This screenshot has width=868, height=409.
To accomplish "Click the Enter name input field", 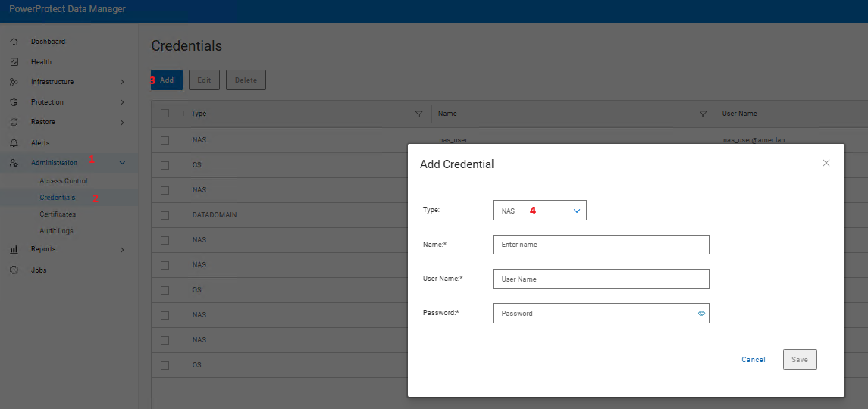I will pos(600,245).
